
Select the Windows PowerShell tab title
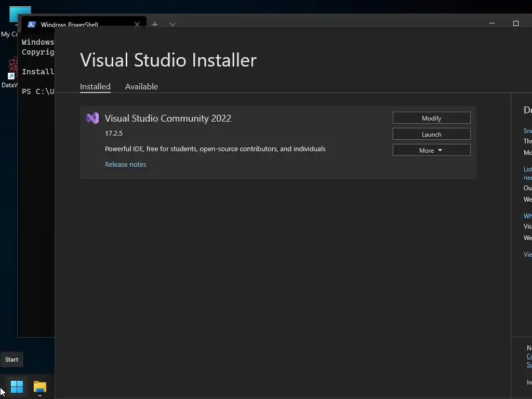(x=69, y=24)
